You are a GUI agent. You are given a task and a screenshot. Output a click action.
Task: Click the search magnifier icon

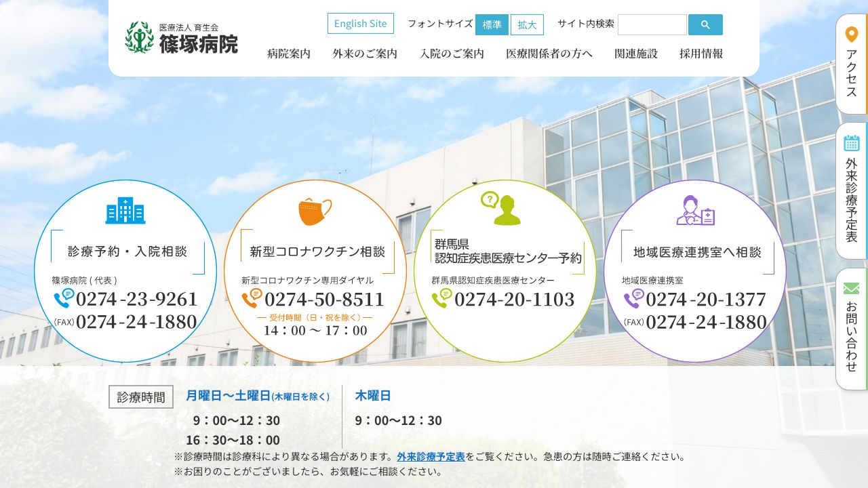click(x=705, y=24)
